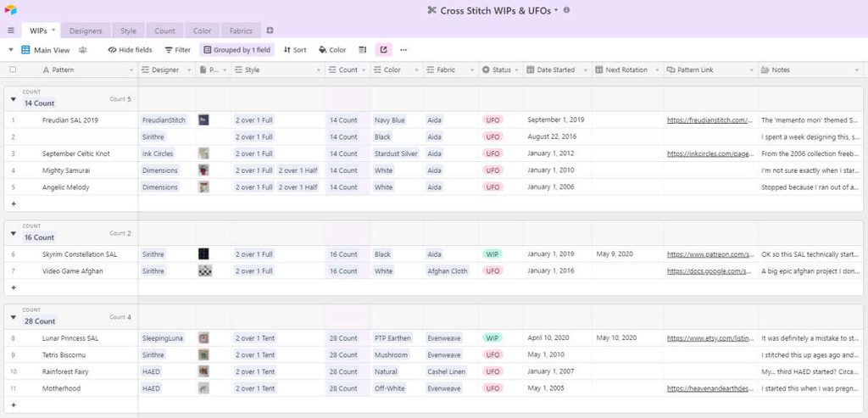This screenshot has height=418, width=868.
Task: Click the Pattern Link field header icon
Action: click(671, 70)
